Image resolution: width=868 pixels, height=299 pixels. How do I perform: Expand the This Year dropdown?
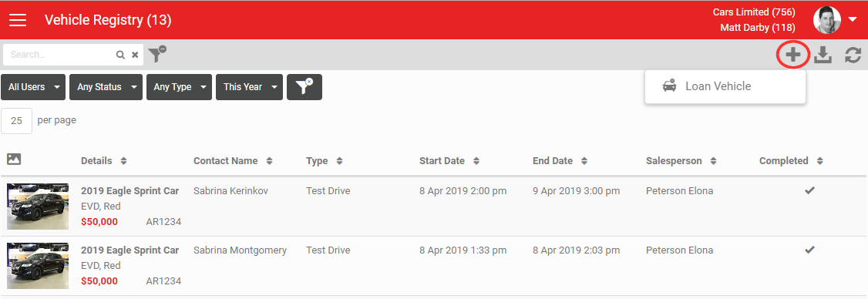click(x=249, y=87)
